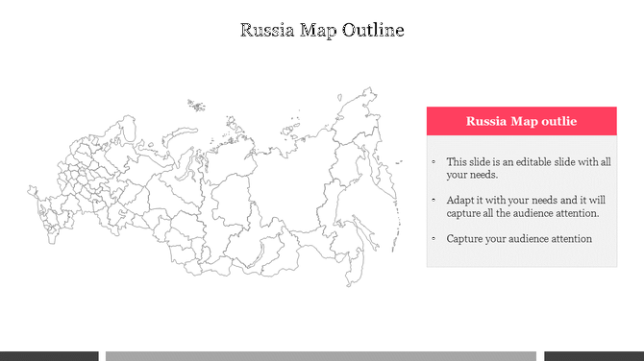Select the bullet 'Adapt it with your needs'
The image size is (644, 361).
pos(526,206)
